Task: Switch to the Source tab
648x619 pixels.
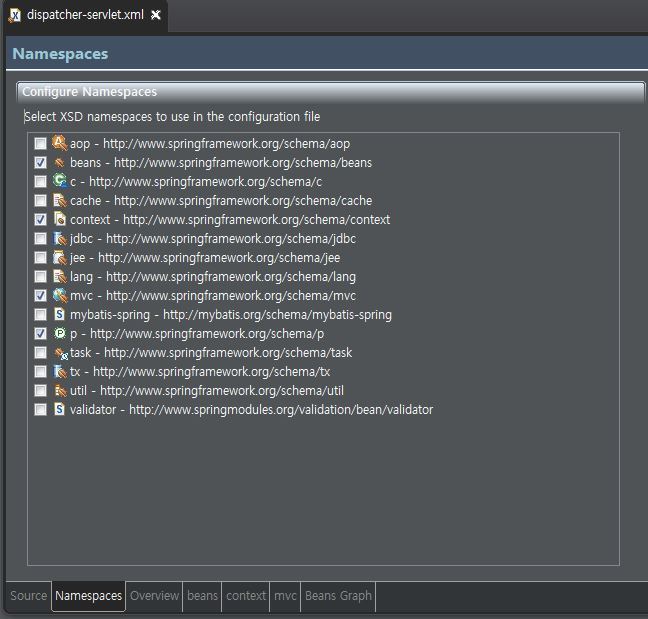Action: (29, 595)
